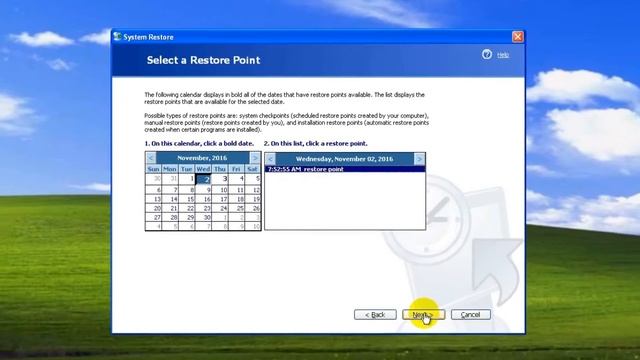Screen dimensions: 640x360
Task: Click the Back button
Action: [375, 315]
